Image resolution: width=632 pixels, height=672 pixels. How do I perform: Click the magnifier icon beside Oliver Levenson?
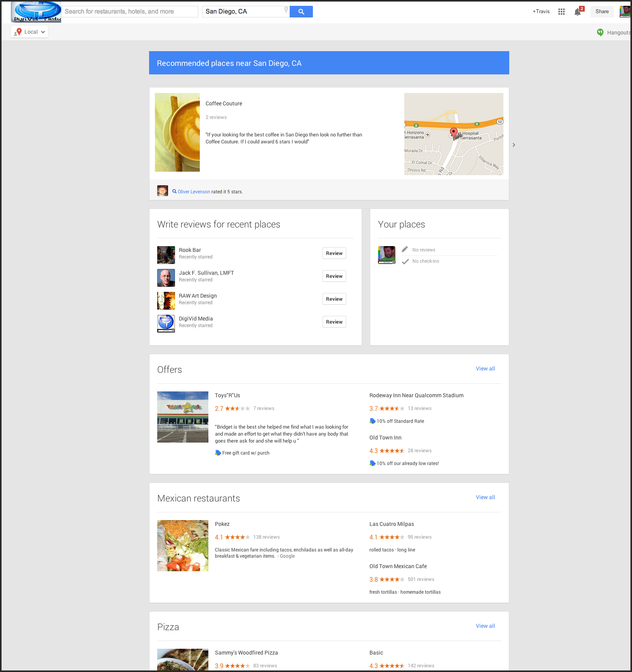174,191
